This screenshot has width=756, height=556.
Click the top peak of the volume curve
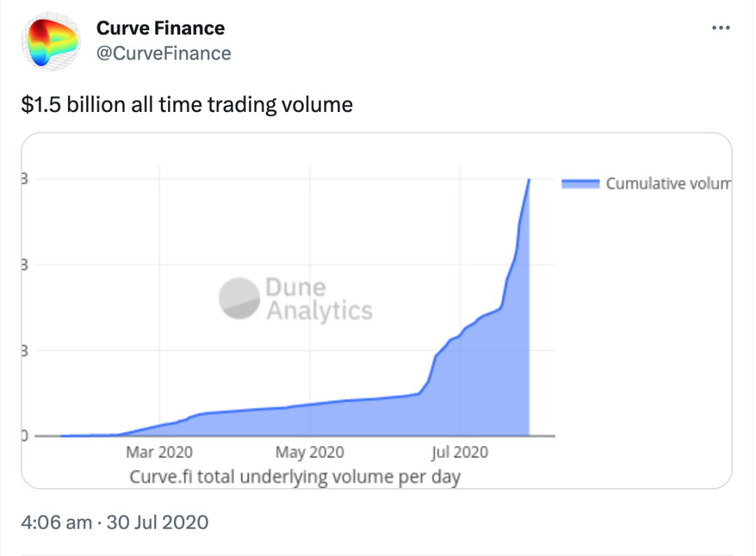tap(529, 180)
